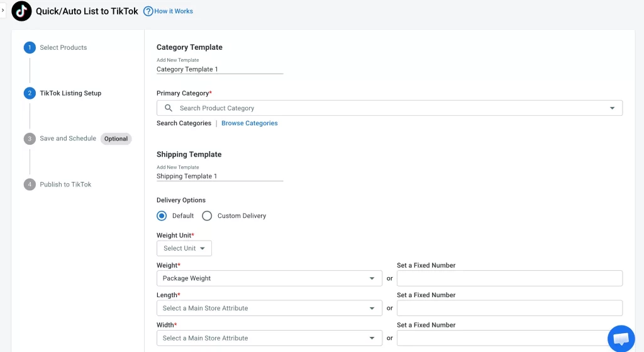This screenshot has height=352, width=644.
Task: Go to Publish to TikTok step
Action: point(65,185)
